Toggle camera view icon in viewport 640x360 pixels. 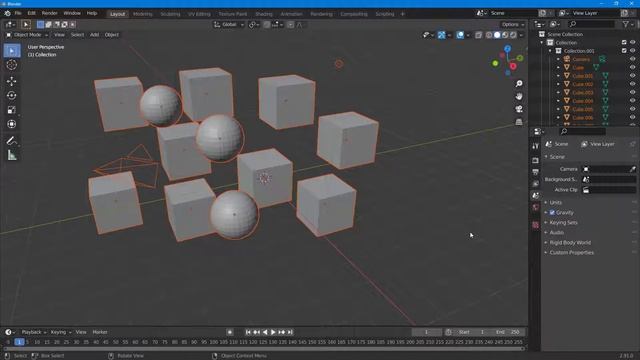519,109
